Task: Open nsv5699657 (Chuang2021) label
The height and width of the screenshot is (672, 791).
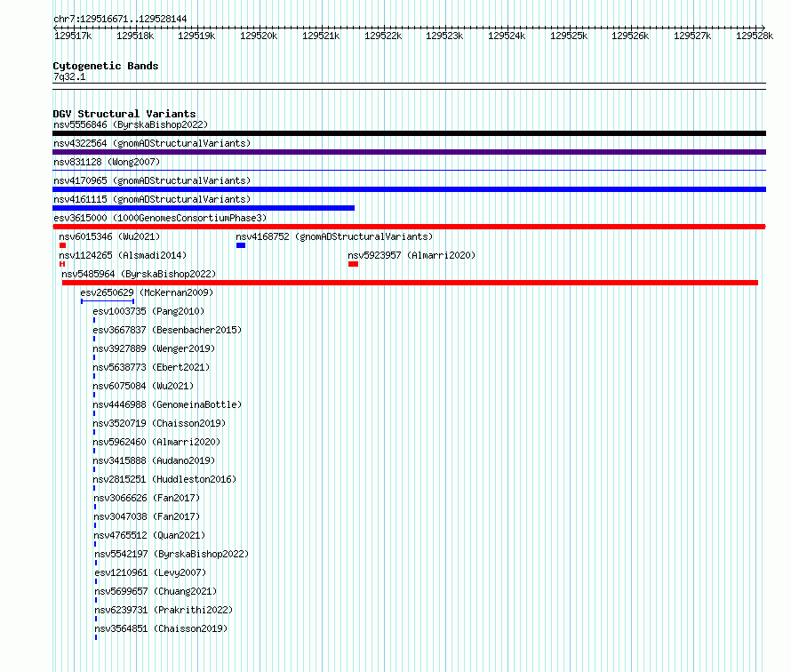Action: point(156,591)
